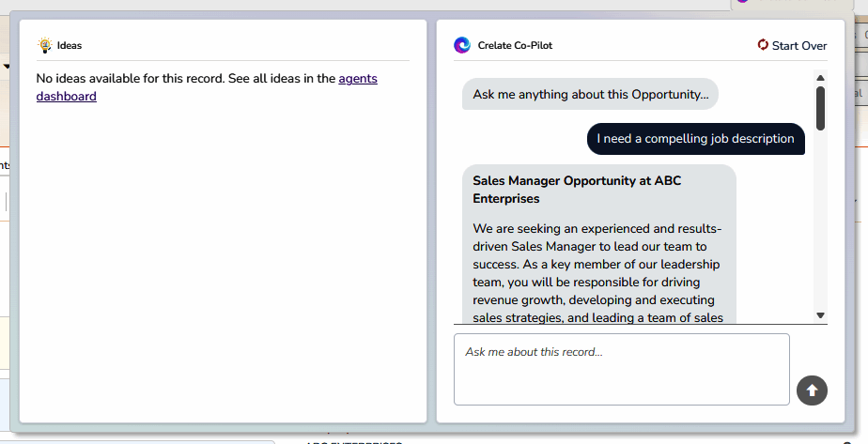This screenshot has height=444, width=868.
Task: Click the chat scrollbar up arrow
Action: 820,78
